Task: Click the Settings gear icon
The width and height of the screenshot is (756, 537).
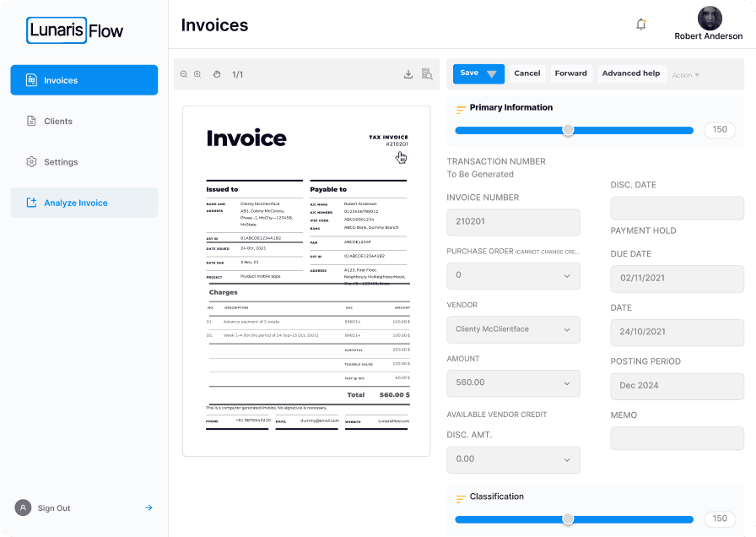Action: 31,162
